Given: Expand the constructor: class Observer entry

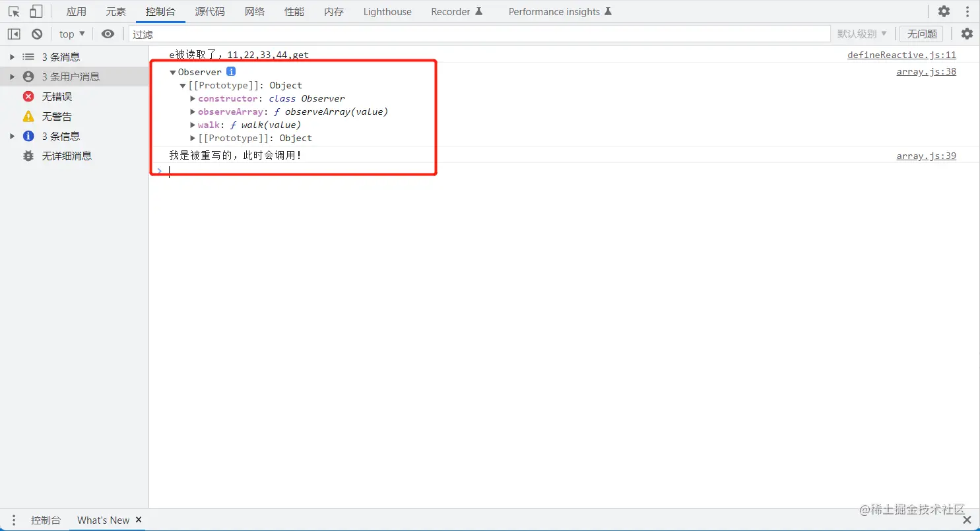Looking at the screenshot, I should [x=193, y=98].
